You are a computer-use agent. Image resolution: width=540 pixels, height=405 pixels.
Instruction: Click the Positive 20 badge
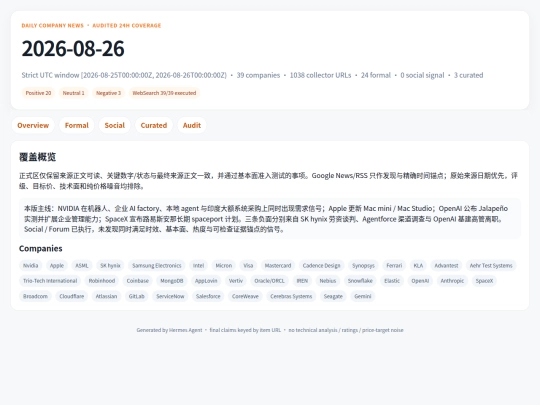(x=38, y=93)
